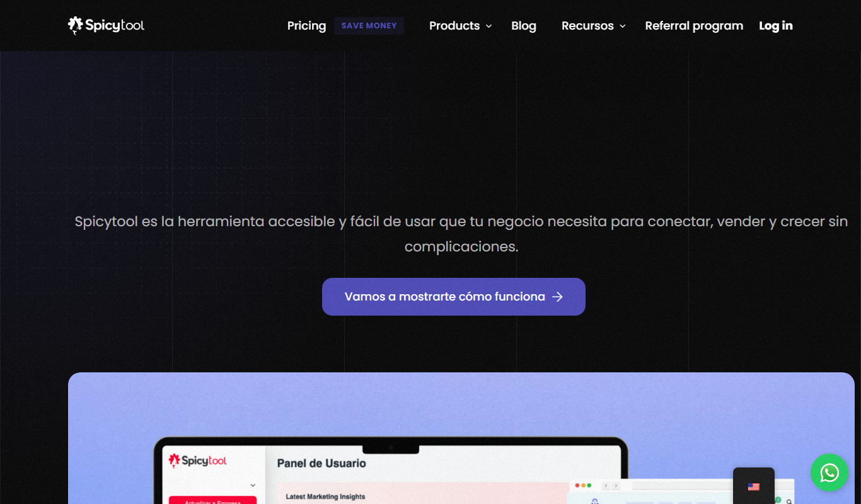
Task: Open the Pricing page
Action: (306, 26)
